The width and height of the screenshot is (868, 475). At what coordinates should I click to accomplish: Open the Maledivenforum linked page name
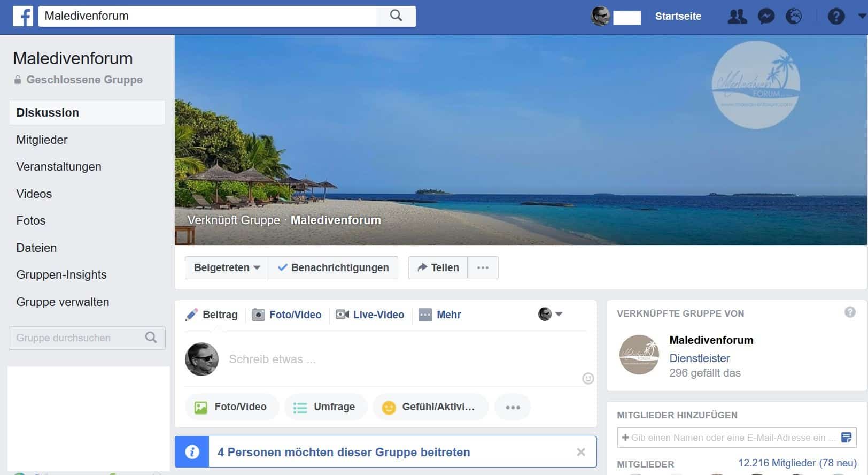[x=711, y=340]
